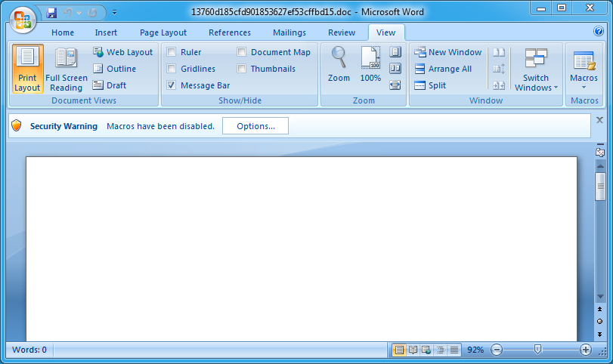613x364 pixels.
Task: Close the Security Warning message bar
Action: click(599, 120)
